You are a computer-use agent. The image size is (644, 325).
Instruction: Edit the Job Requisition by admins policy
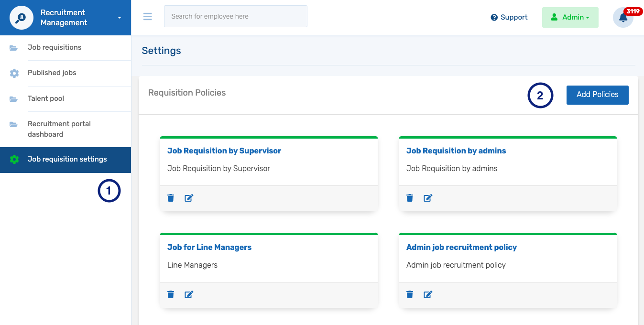[x=428, y=197]
